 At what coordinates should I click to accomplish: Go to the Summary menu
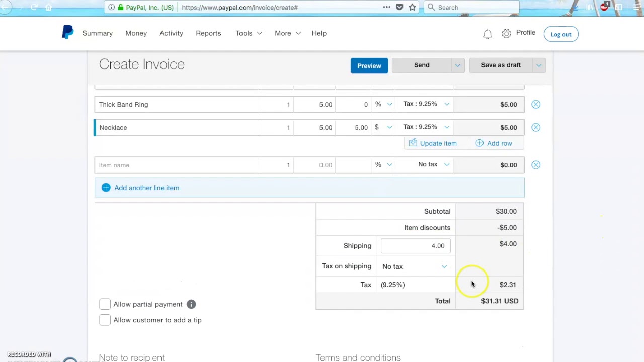pyautogui.click(x=98, y=33)
